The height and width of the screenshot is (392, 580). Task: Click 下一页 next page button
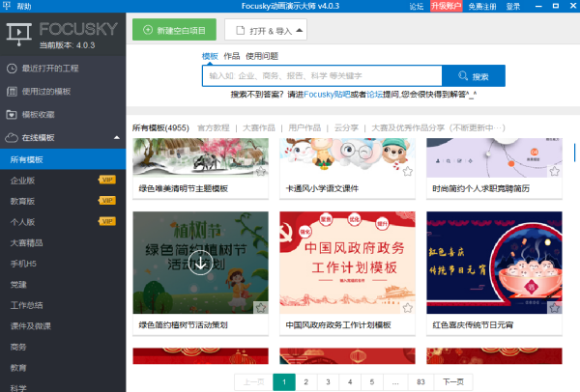pos(453,382)
